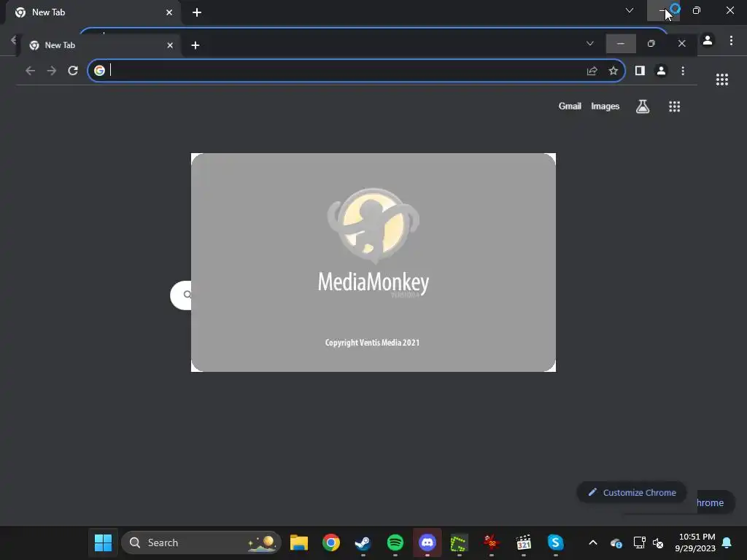Viewport: 747px width, 560px height.
Task: Open File Explorer from taskbar
Action: 298,542
